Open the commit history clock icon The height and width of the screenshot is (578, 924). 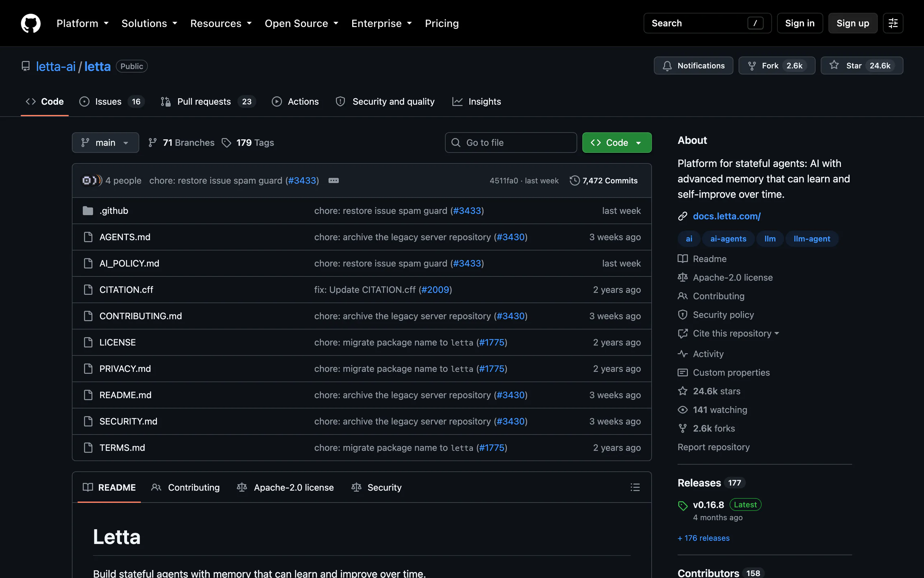point(574,180)
